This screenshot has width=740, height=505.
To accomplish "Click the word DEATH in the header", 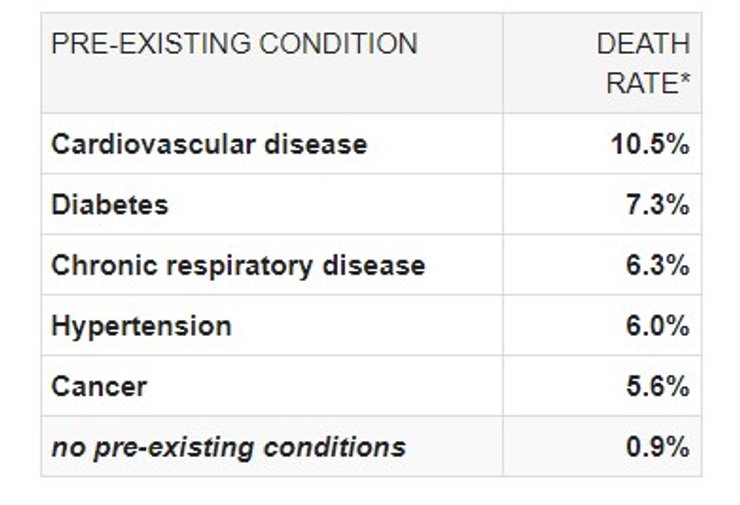I will click(643, 44).
